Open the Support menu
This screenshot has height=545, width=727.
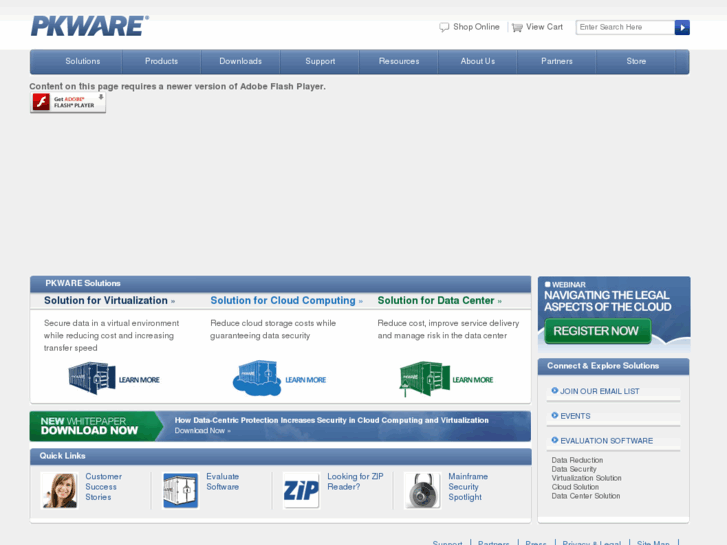tap(320, 61)
